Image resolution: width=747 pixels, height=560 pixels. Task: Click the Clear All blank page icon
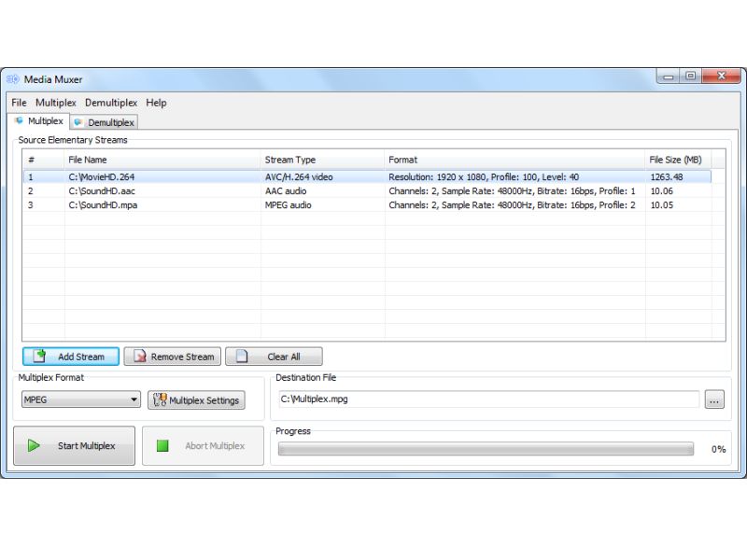coord(242,357)
